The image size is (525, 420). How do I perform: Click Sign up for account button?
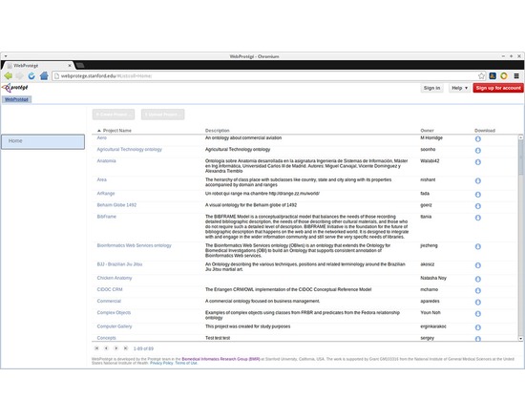click(498, 88)
